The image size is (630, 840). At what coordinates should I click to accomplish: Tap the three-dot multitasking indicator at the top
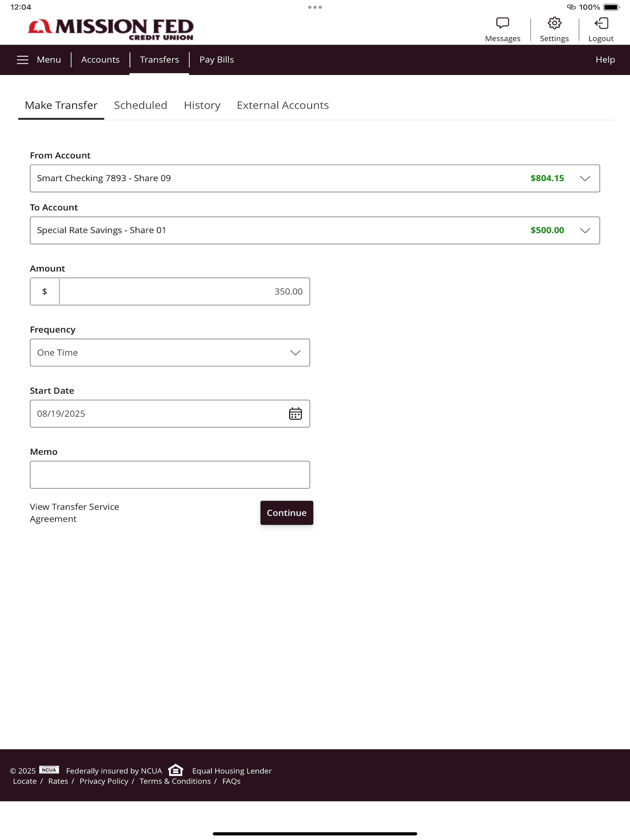(x=315, y=7)
